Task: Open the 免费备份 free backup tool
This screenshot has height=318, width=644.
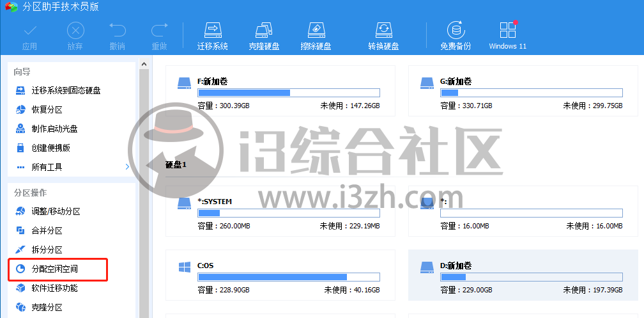Action: click(456, 36)
